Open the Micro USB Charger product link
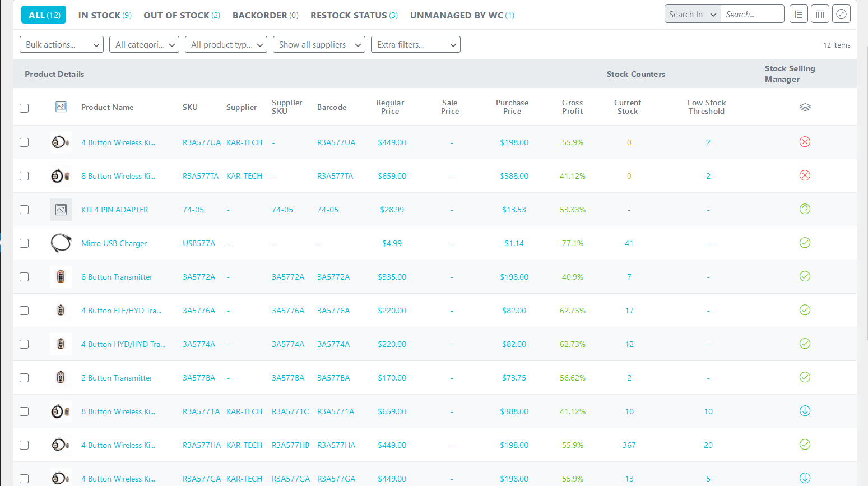Image resolution: width=868 pixels, height=486 pixels. click(114, 243)
